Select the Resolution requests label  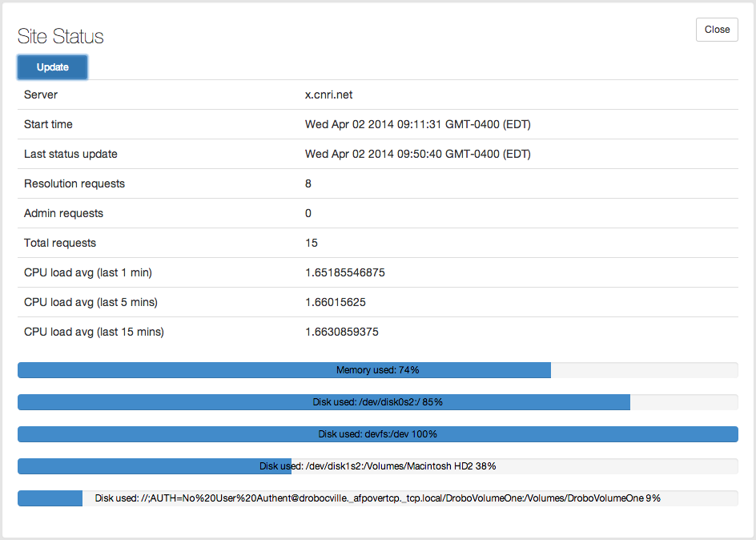click(x=74, y=183)
